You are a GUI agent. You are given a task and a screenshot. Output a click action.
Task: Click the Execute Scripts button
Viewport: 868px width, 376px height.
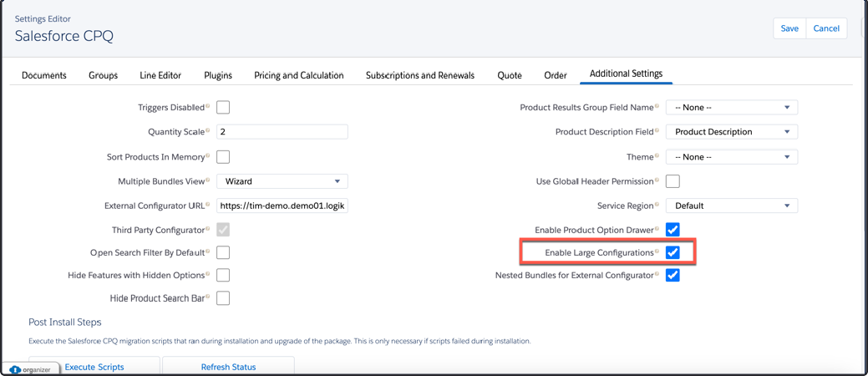(94, 367)
